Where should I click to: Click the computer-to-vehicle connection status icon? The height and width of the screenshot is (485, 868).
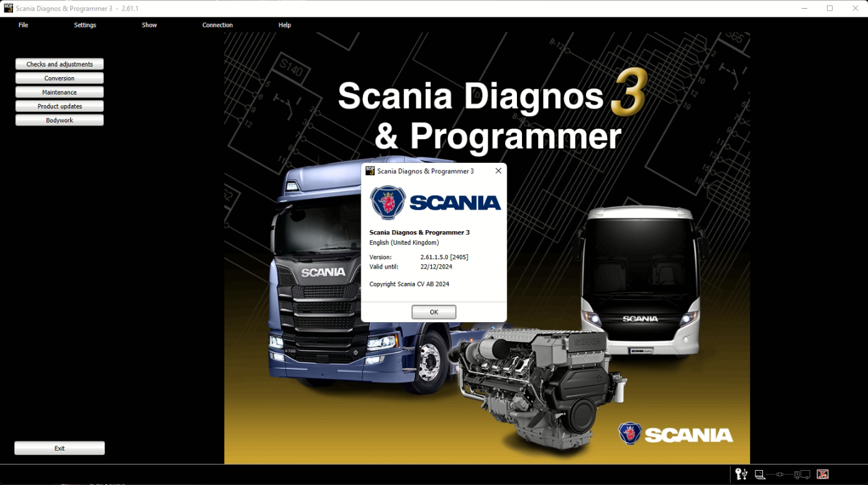pos(782,474)
